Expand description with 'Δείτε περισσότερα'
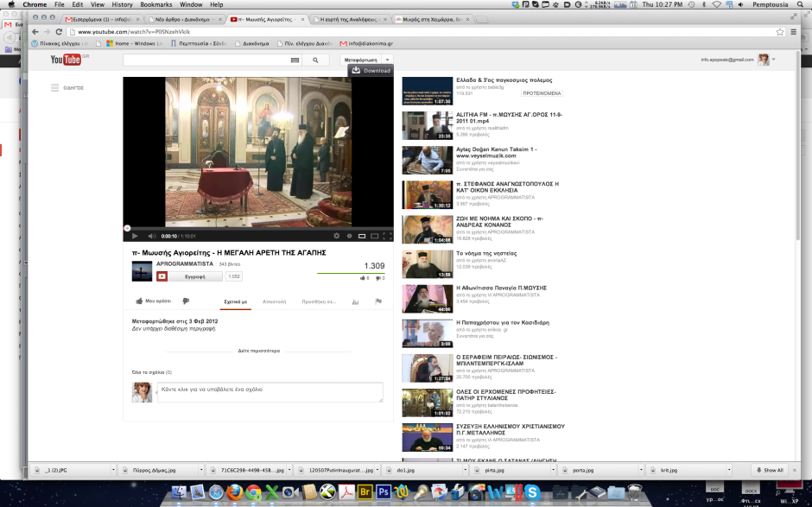This screenshot has height=507, width=812. coord(258,351)
